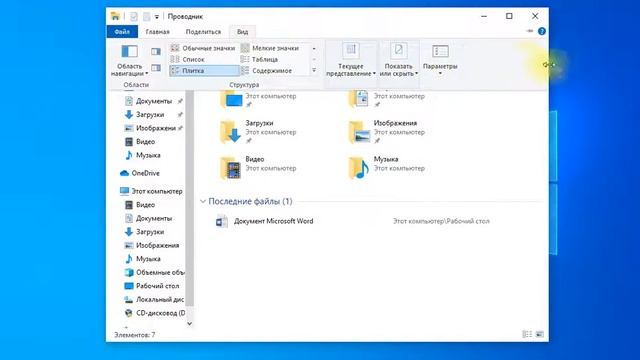Open the blue Help question icon
640x360 pixels.
tap(542, 31)
